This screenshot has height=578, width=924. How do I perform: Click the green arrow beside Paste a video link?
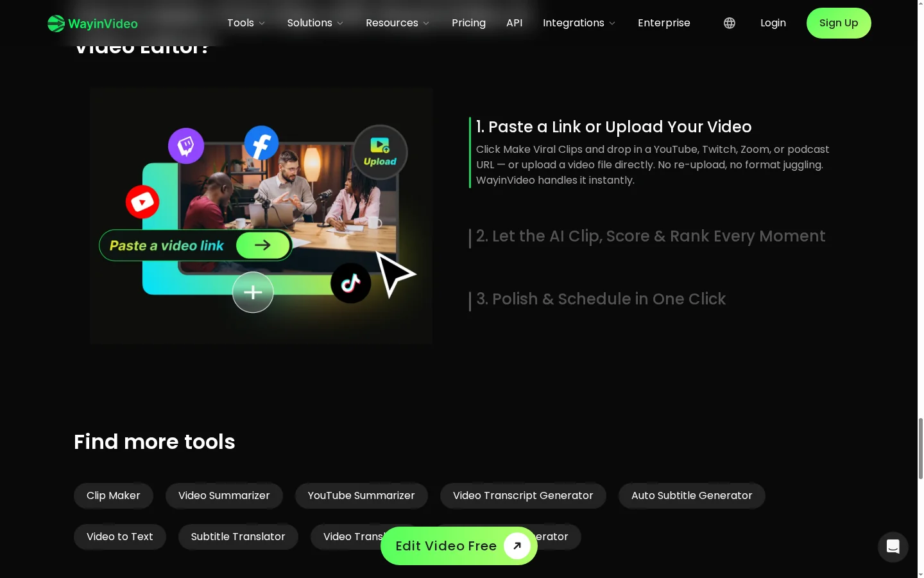point(263,245)
